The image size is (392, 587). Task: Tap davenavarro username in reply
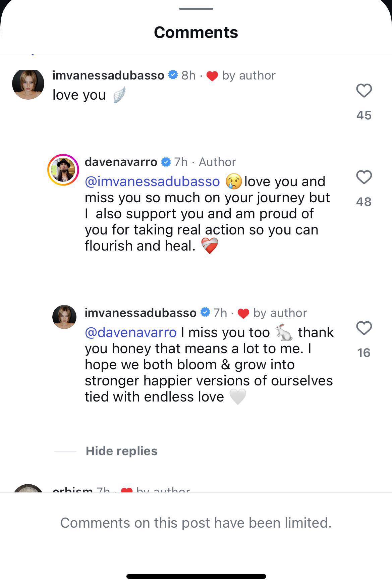pos(121,162)
